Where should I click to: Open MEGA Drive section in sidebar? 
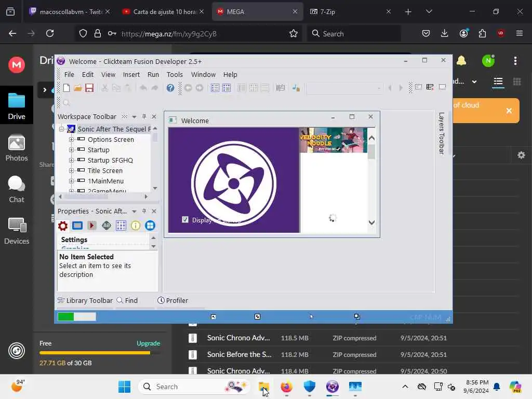pos(17,106)
